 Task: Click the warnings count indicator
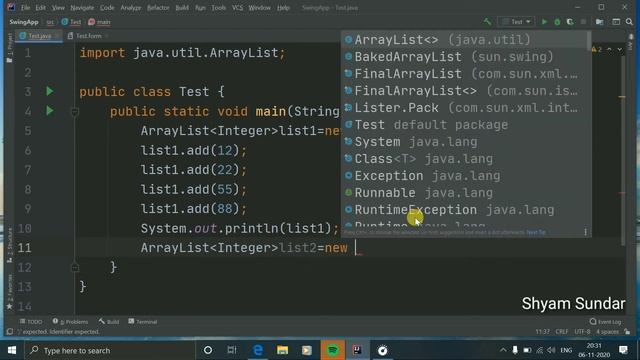(597, 49)
